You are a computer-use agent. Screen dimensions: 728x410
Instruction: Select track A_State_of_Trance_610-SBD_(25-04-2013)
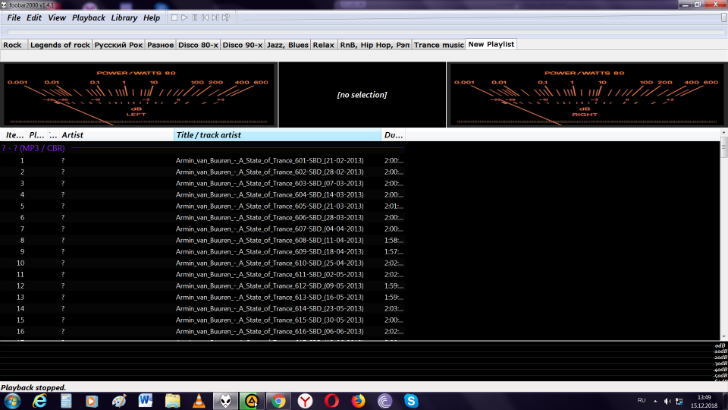pyautogui.click(x=202, y=263)
